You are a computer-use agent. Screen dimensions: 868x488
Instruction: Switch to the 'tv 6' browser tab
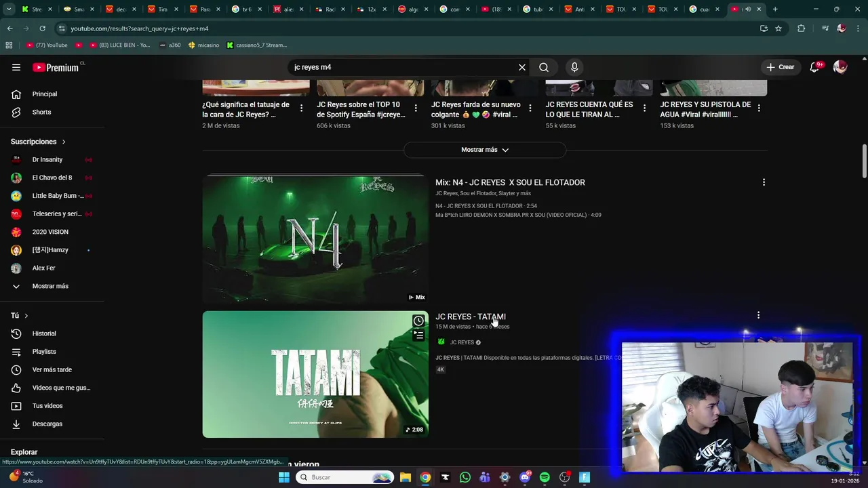247,9
